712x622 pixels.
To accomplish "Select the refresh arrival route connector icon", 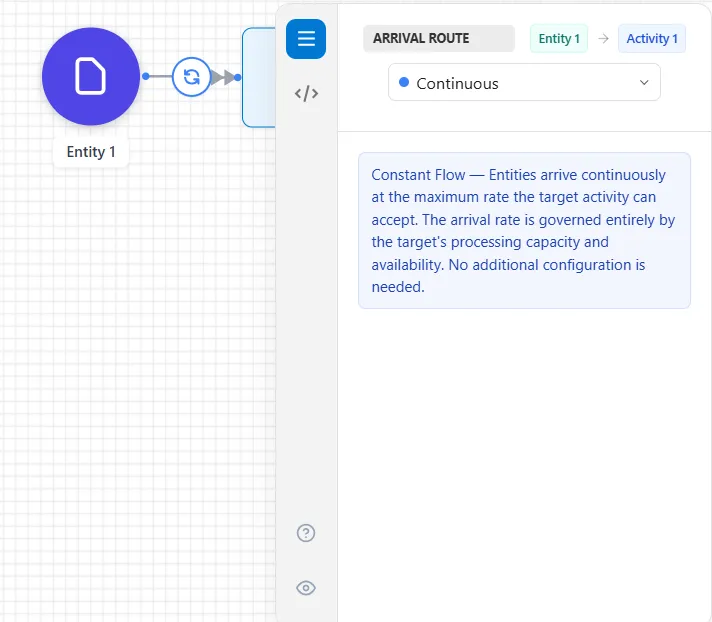I will pos(192,77).
